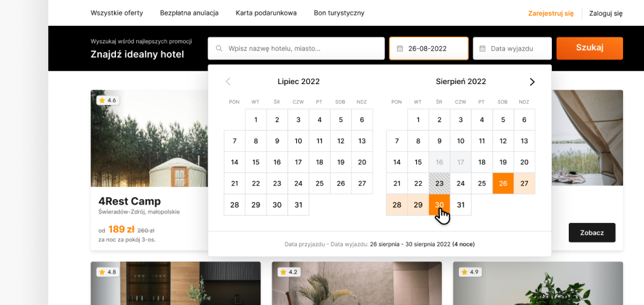Click the Lipiec 2022 month heading
644x305 pixels.
click(x=298, y=82)
